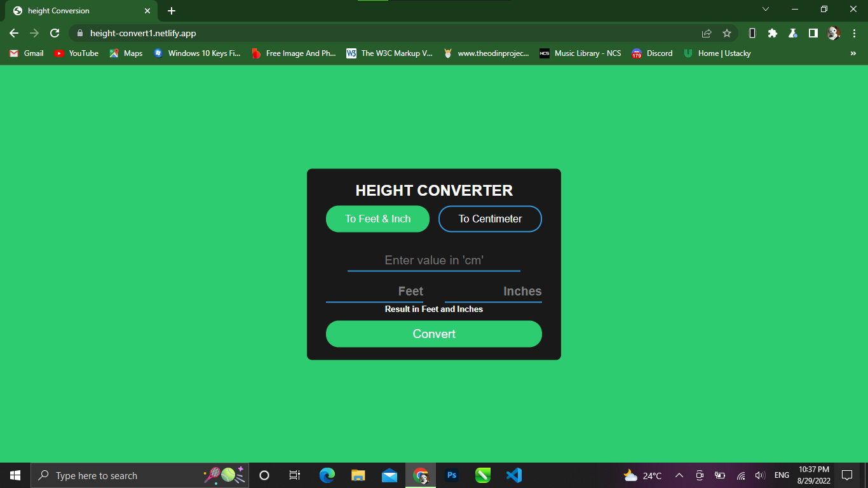Open the Chrome extensions puzzle icon
Viewport: 868px width, 488px height.
click(773, 33)
